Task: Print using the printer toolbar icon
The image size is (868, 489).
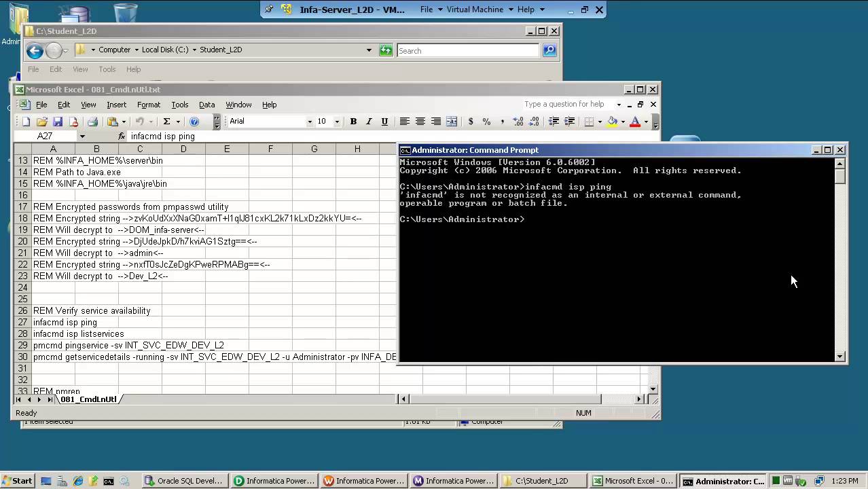Action: [x=92, y=122]
